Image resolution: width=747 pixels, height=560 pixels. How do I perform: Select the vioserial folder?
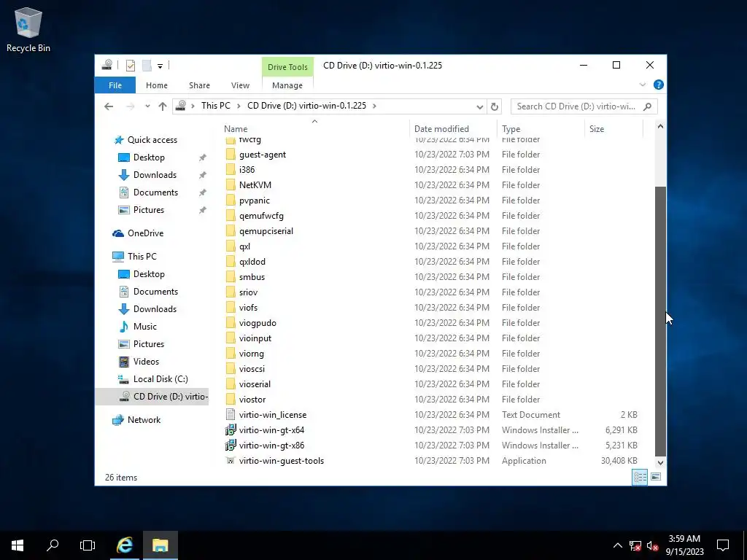pyautogui.click(x=255, y=384)
